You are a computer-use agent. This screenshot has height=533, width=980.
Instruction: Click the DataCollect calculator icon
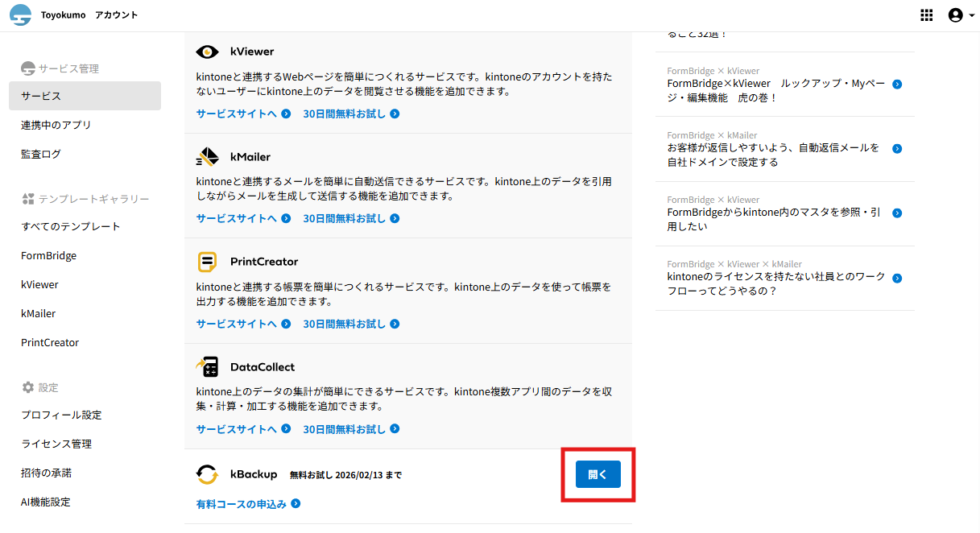tap(207, 367)
